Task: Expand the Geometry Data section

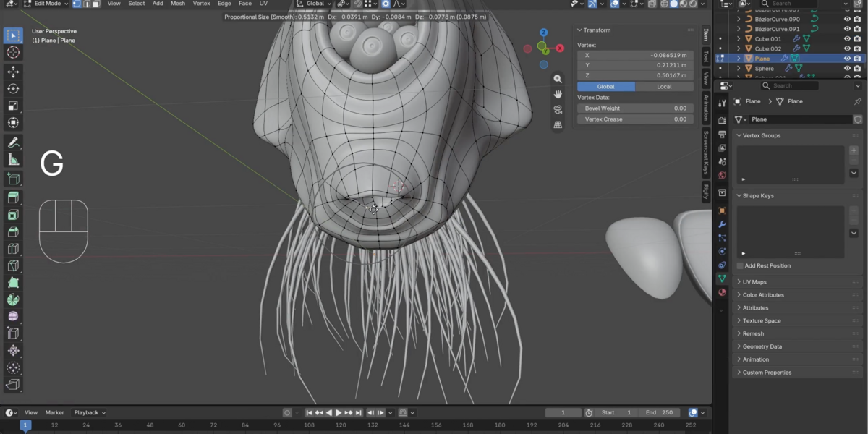Action: tap(762, 346)
